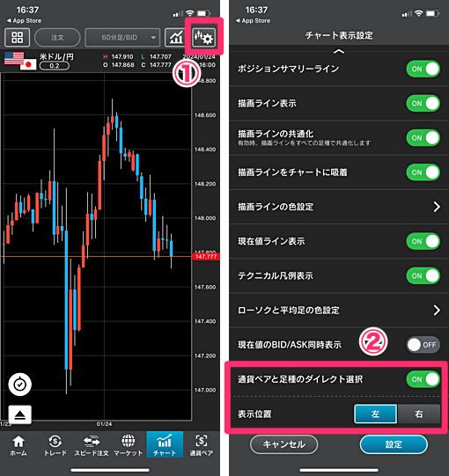449x476 pixels.
Task: Open the technical indicator chart icon
Action: click(176, 37)
